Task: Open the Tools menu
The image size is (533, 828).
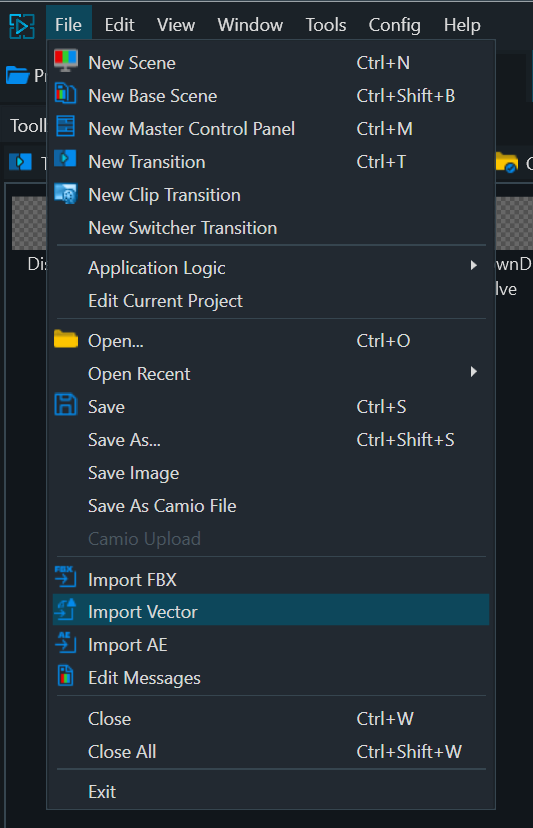Action: [326, 25]
